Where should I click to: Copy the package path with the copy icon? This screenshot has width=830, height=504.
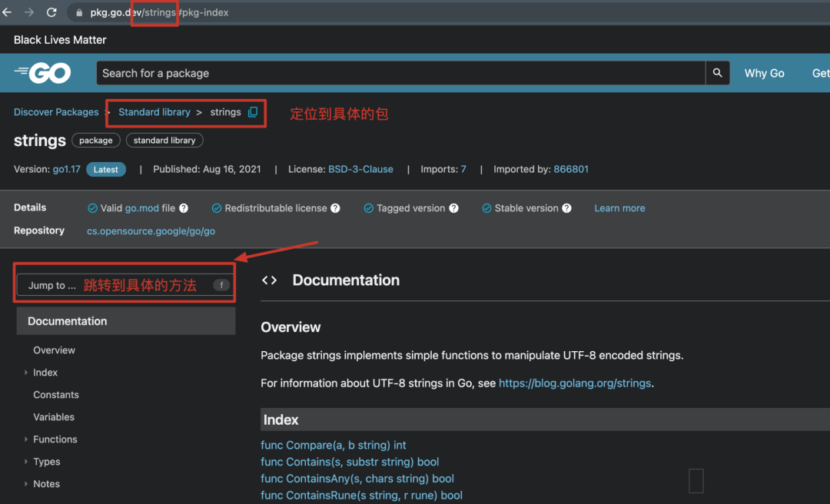pos(253,111)
